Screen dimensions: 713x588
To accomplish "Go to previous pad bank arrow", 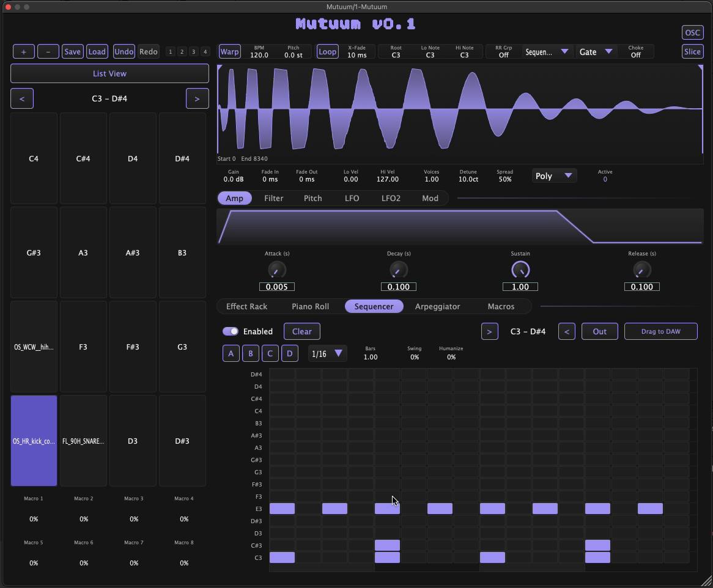I will [22, 98].
